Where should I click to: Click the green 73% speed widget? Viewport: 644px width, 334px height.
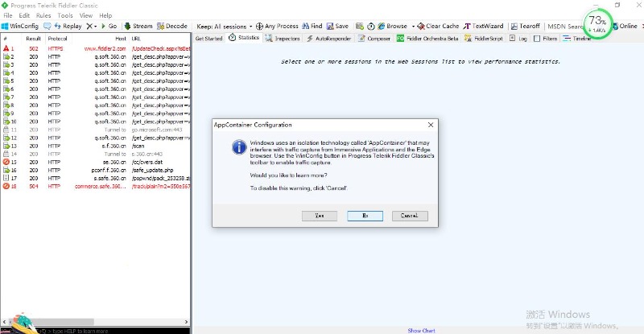(x=597, y=23)
